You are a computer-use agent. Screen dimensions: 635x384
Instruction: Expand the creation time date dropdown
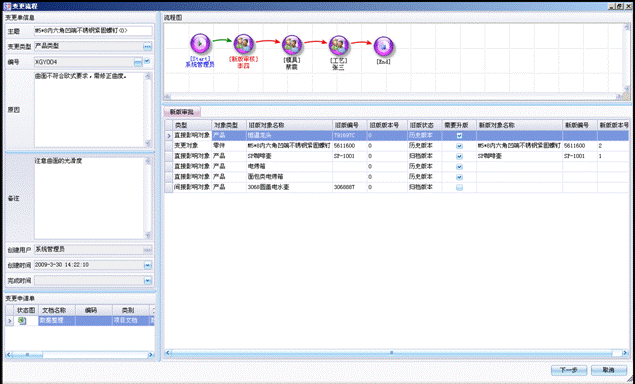148,265
